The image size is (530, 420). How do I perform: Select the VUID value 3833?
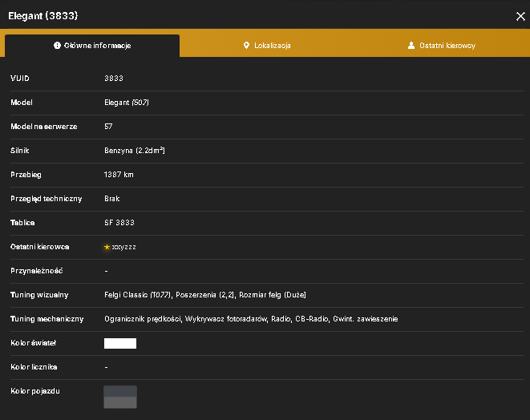[x=114, y=79]
